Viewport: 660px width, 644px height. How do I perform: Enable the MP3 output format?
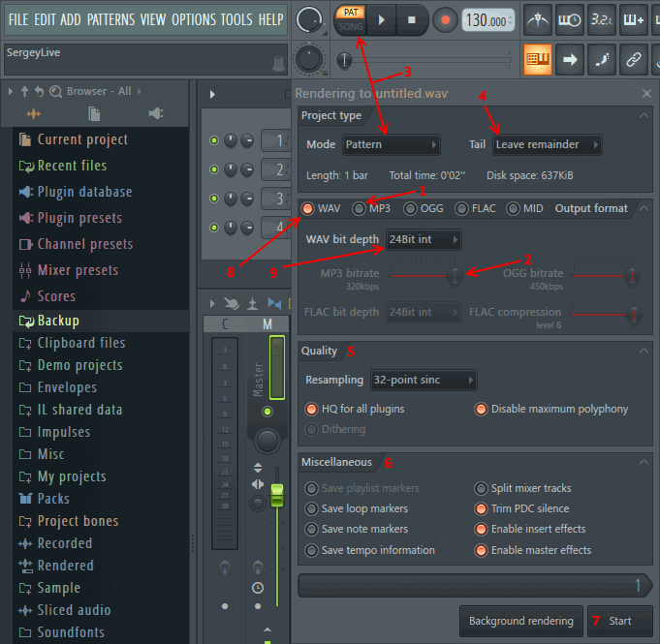[x=360, y=208]
